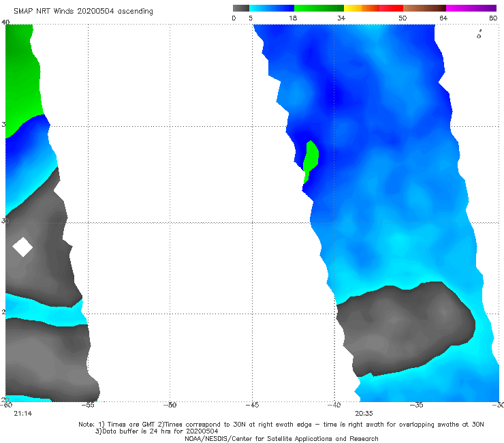
Task: Click the swath time label '21:14'
Action: (x=23, y=414)
